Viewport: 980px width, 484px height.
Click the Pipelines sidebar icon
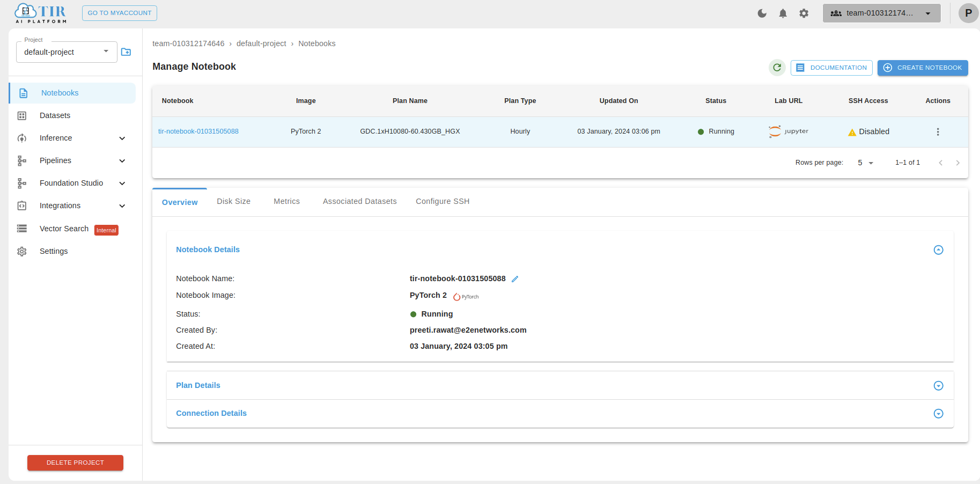(x=22, y=160)
